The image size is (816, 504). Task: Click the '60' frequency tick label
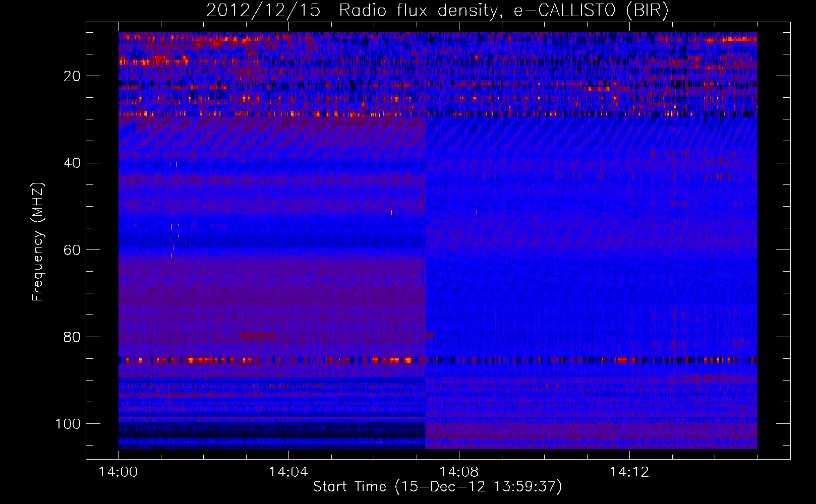coord(72,250)
